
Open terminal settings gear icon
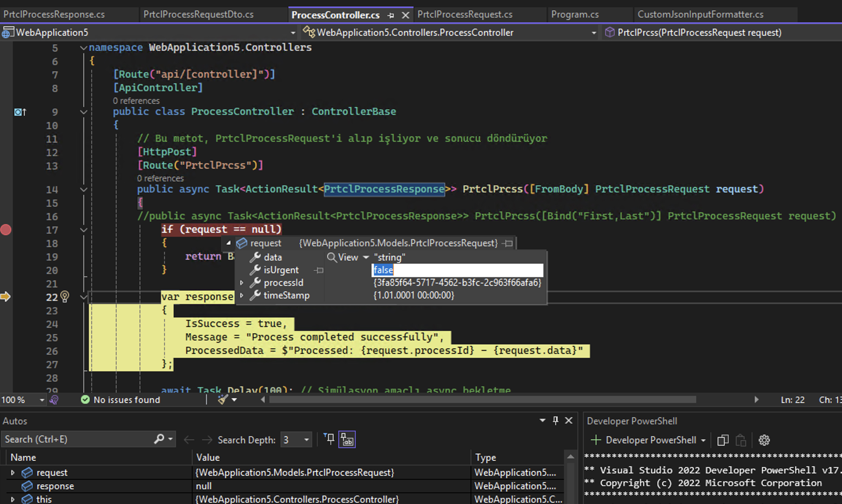[x=764, y=440]
